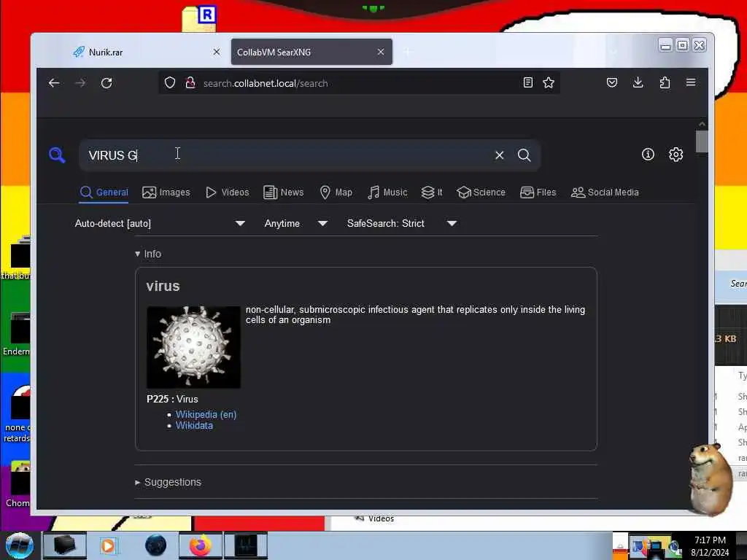Image resolution: width=747 pixels, height=560 pixels.
Task: Switch to the Music category
Action: coord(387,192)
